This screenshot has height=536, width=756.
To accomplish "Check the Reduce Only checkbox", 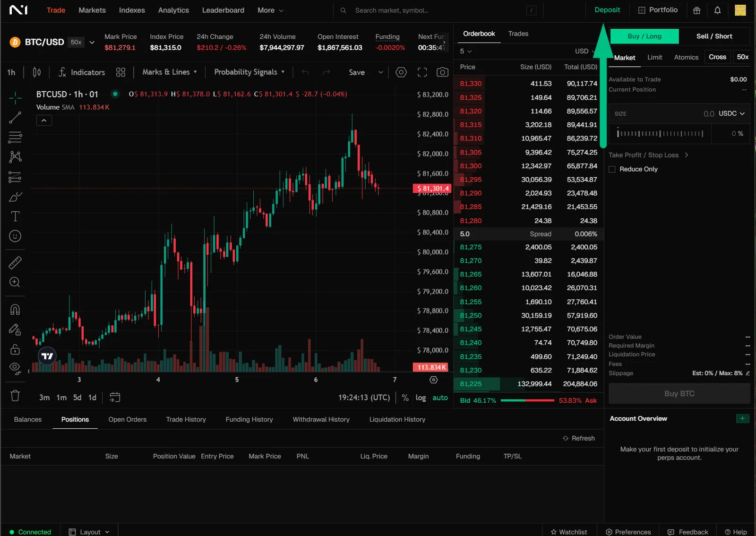I will (x=612, y=169).
